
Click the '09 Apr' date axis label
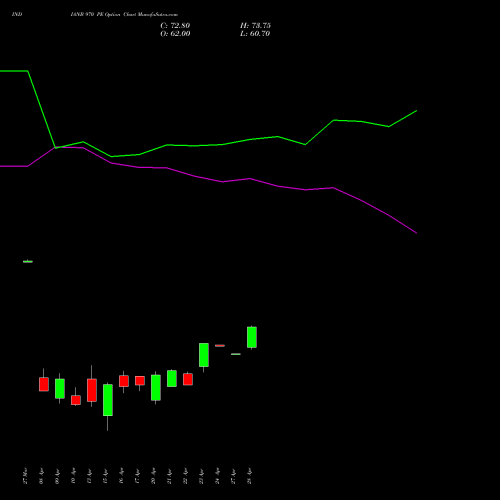[x=57, y=476]
